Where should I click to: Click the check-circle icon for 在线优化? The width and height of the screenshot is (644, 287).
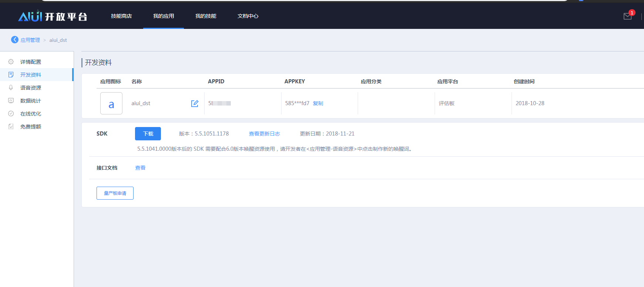tap(11, 114)
